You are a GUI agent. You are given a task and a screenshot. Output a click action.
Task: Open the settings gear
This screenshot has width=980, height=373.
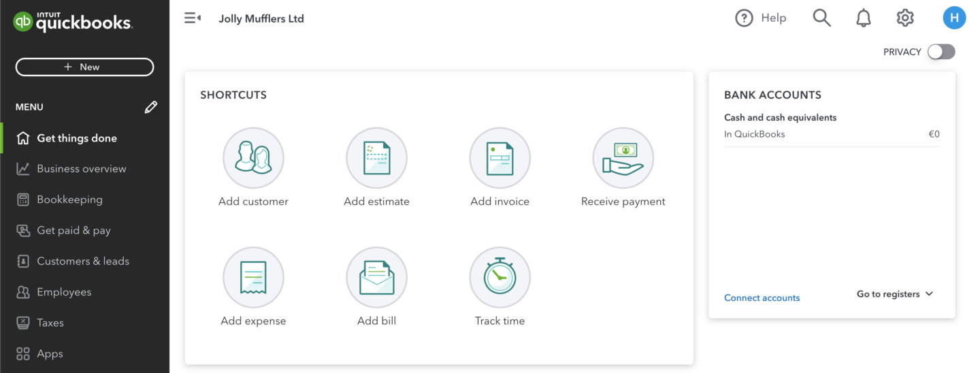coord(905,18)
